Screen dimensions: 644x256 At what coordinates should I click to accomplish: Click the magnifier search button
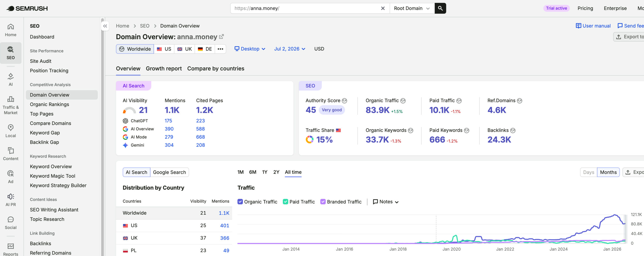[440, 8]
